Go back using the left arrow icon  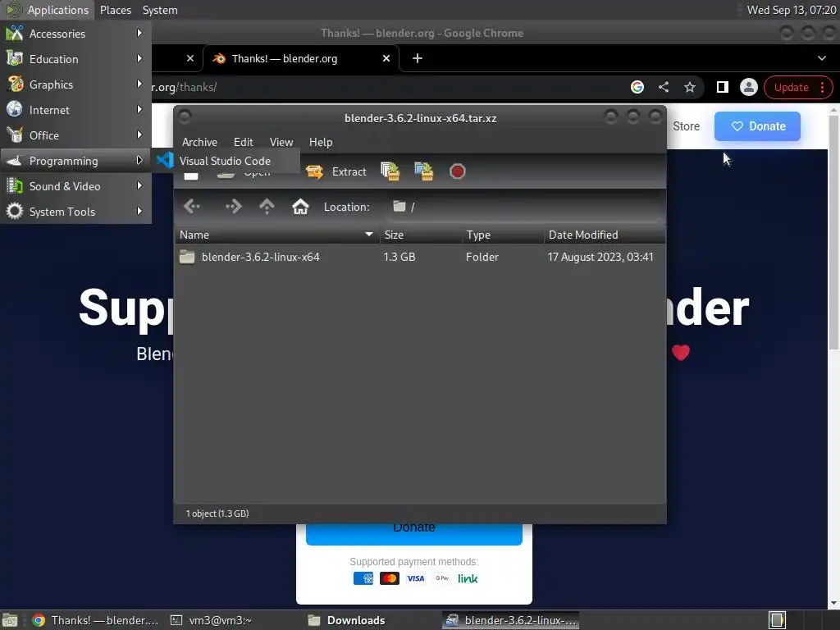(192, 206)
